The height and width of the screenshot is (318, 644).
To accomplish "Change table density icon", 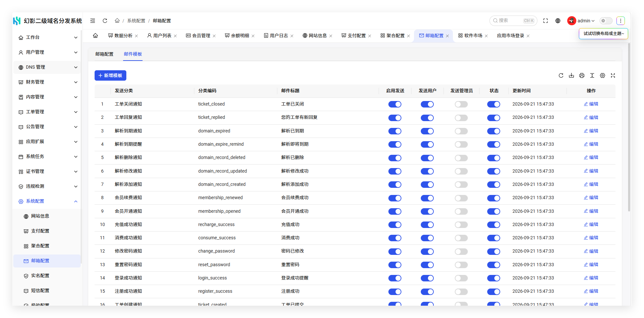I will click(592, 75).
